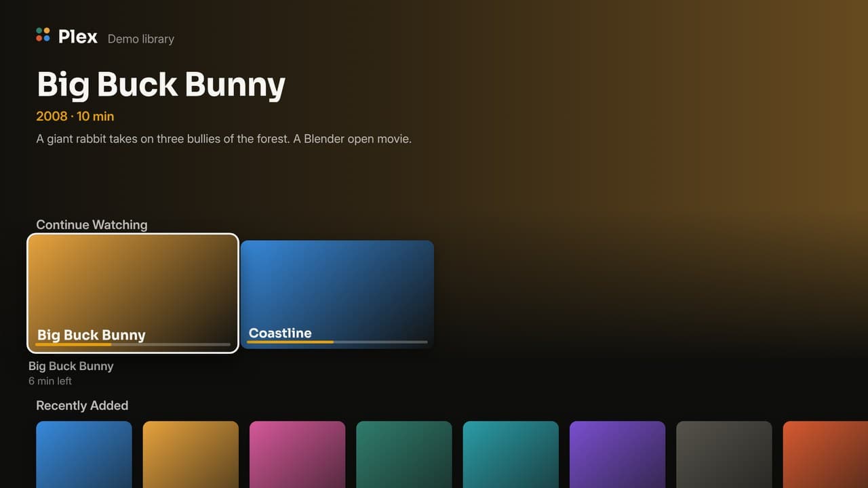868x488 pixels.
Task: Click the "A giant rabbit takes on..." description
Action: [x=224, y=139]
